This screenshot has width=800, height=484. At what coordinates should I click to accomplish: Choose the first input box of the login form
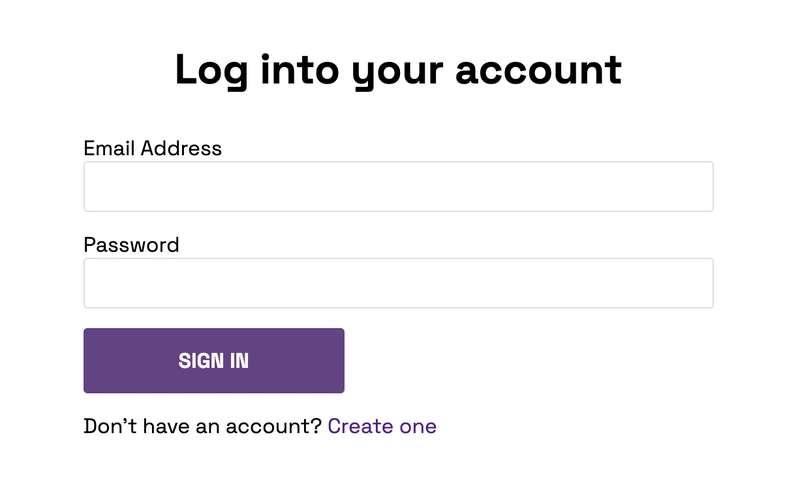[398, 187]
